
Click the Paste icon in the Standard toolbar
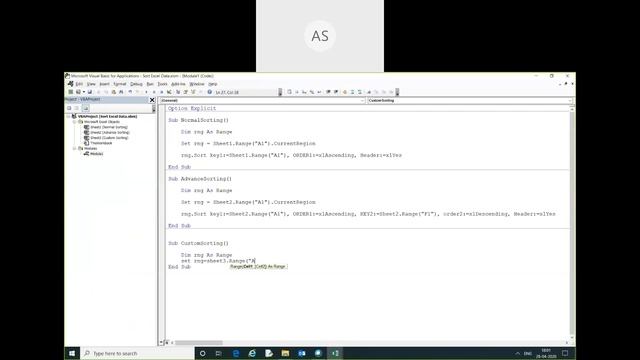tap(113, 92)
